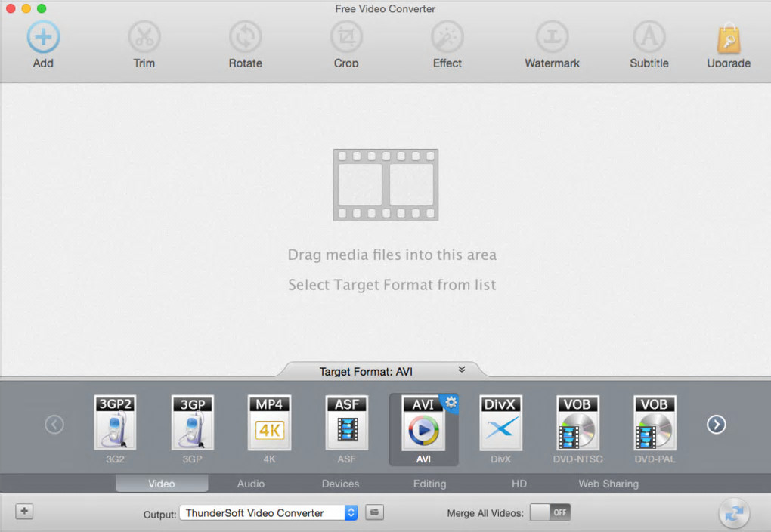
Task: Select the AVI format icon
Action: [423, 424]
